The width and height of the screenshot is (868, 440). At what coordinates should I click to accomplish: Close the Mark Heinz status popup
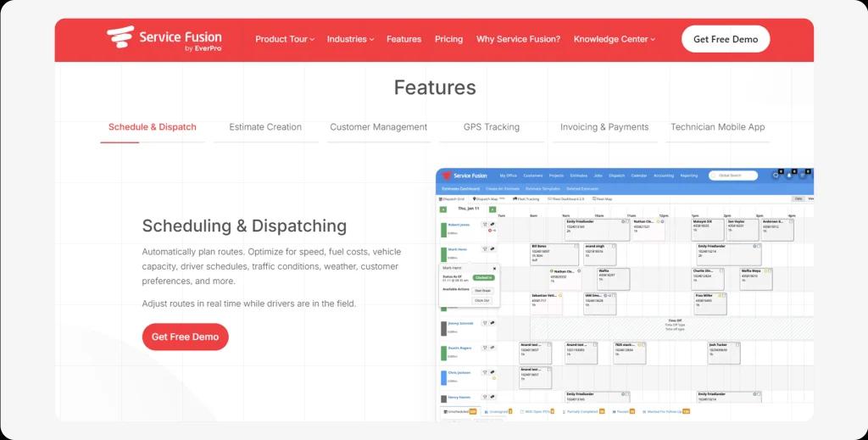tap(495, 268)
